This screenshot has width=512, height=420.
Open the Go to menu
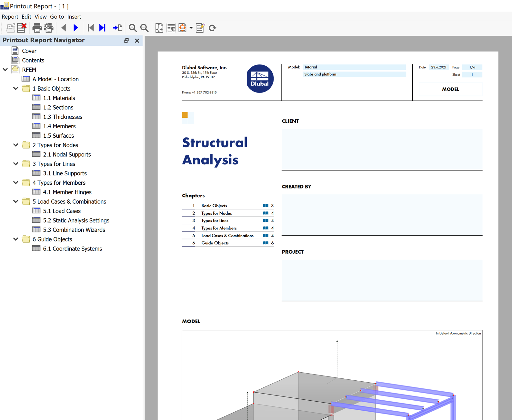57,17
